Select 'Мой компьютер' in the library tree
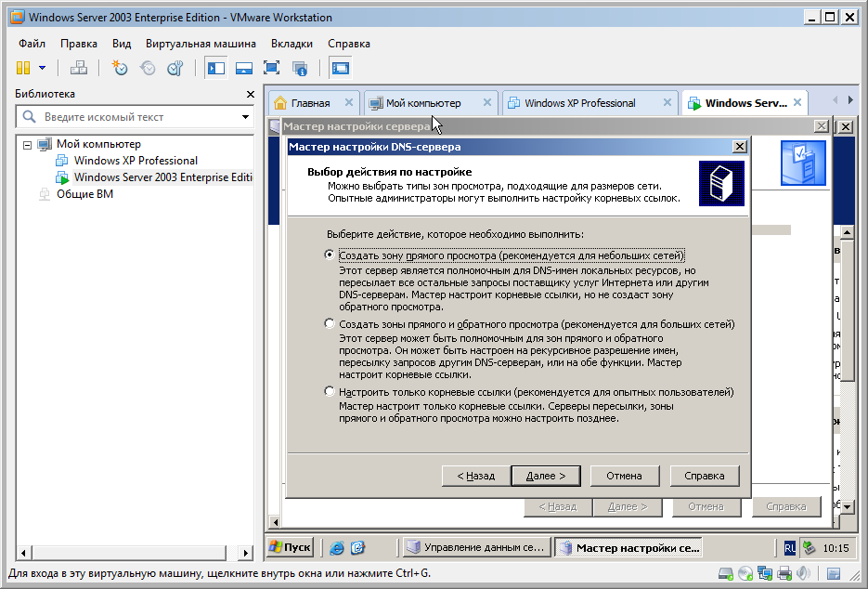 tap(98, 144)
